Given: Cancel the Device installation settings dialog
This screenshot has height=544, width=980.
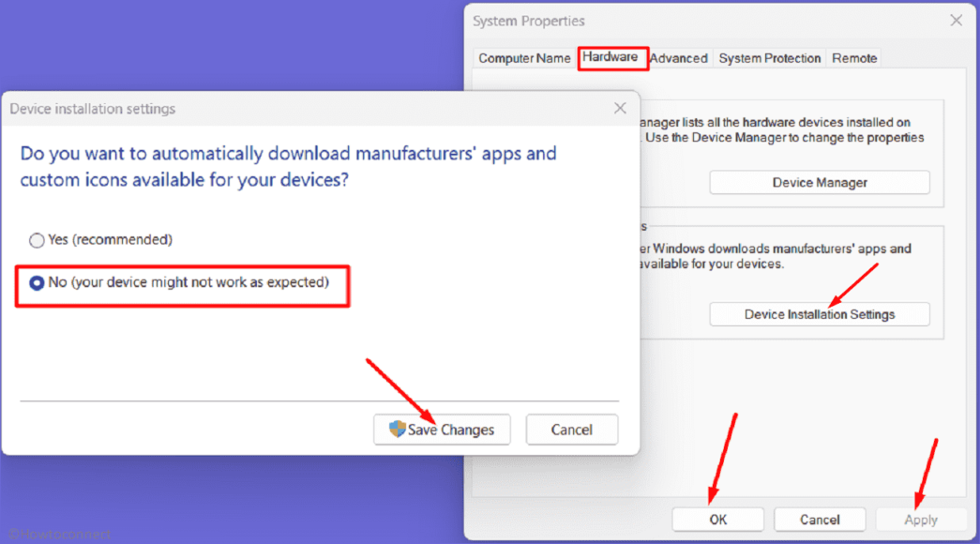Looking at the screenshot, I should point(571,430).
